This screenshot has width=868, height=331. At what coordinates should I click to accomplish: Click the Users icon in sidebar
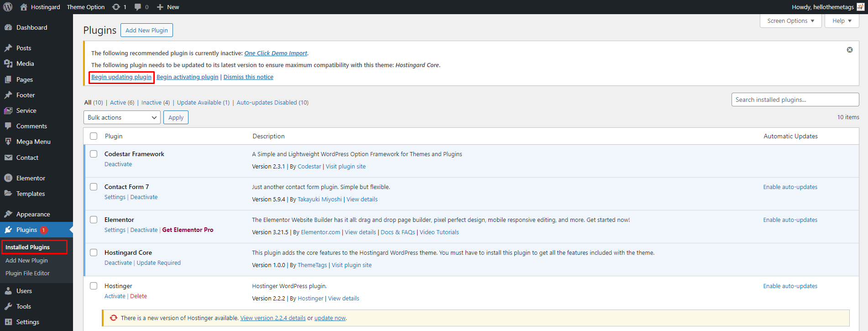click(8, 291)
